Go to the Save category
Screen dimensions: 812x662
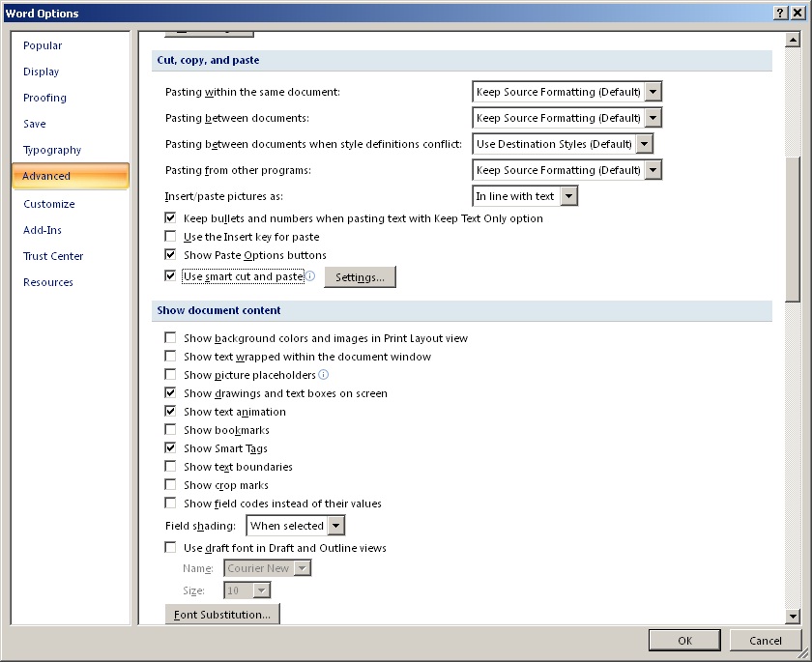pyautogui.click(x=35, y=124)
